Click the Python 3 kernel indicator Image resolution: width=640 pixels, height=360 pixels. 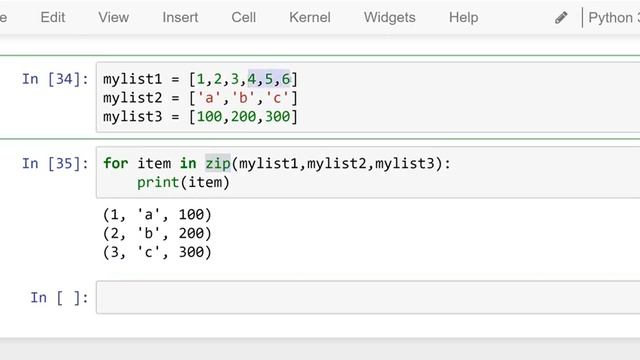tap(614, 18)
